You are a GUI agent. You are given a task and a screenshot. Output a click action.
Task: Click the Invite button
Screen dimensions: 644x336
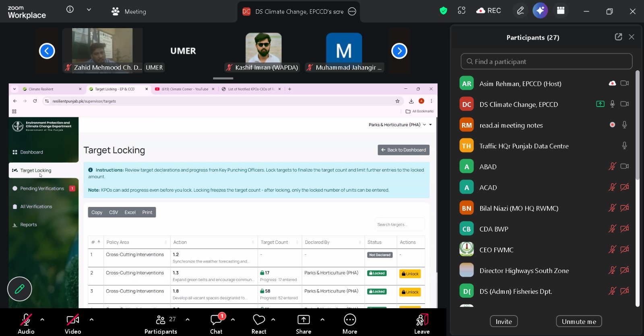(x=504, y=322)
